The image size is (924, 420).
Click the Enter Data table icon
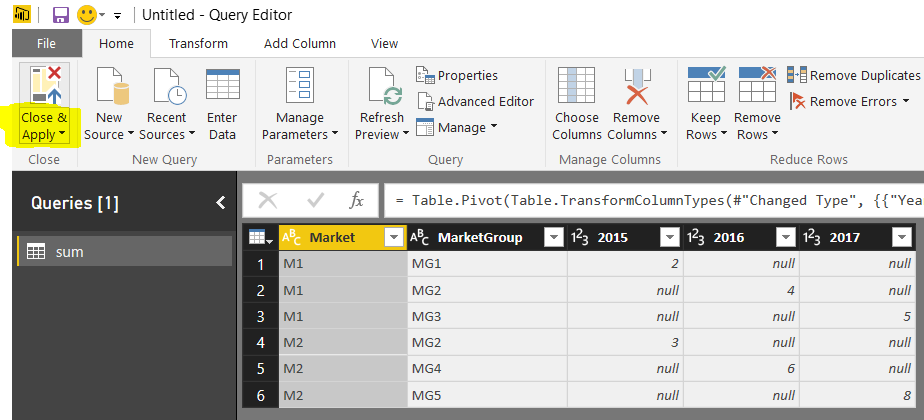223,84
